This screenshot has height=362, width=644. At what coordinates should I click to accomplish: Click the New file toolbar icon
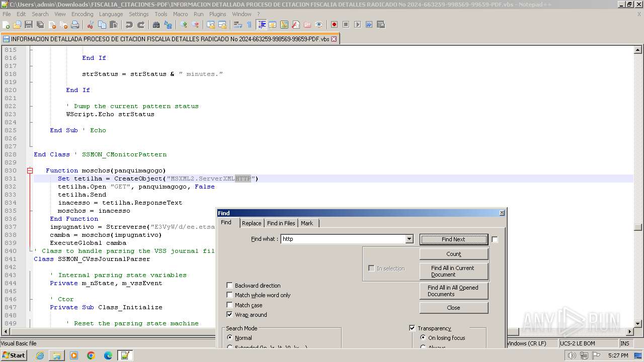pyautogui.click(x=6, y=25)
